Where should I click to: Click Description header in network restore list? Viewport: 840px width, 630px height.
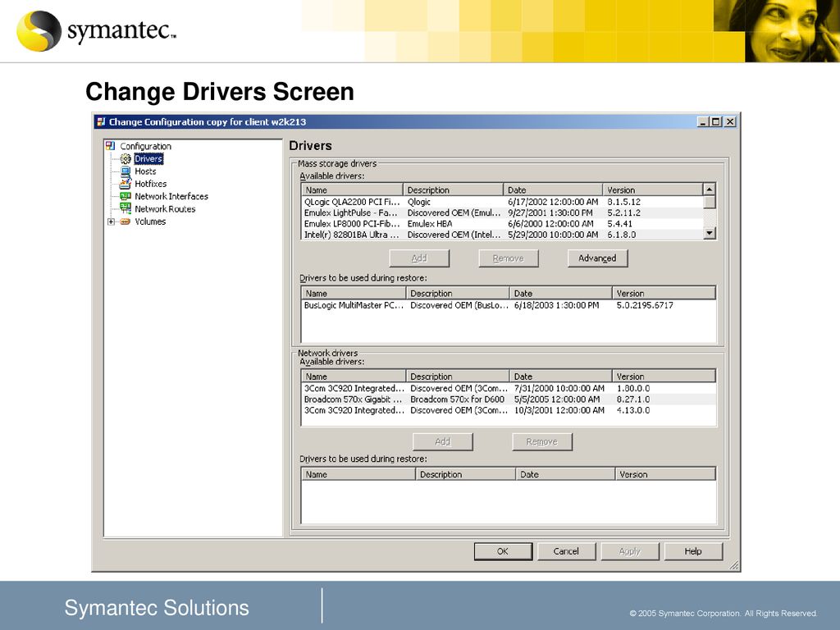(466, 474)
